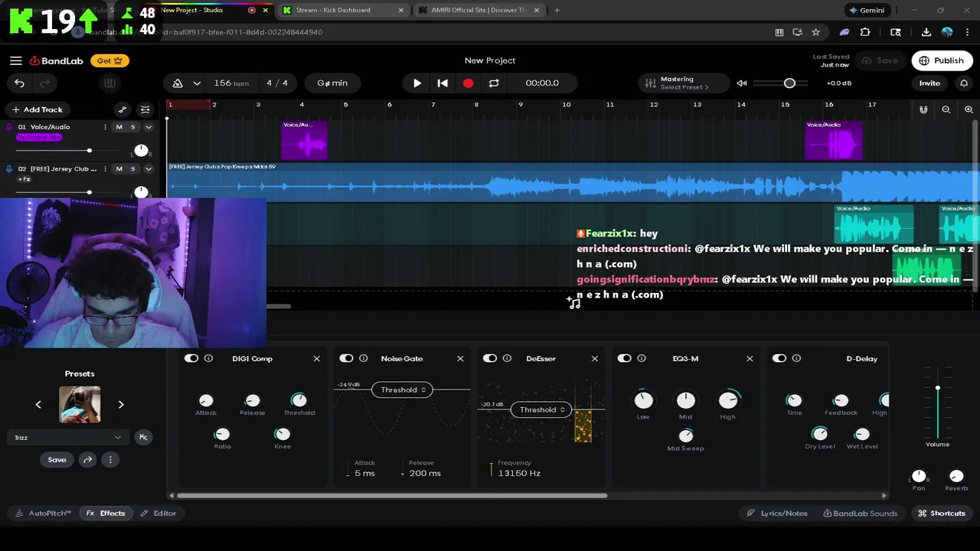Viewport: 980px width, 551px height.
Task: Share the preset arrow icon
Action: tap(88, 460)
